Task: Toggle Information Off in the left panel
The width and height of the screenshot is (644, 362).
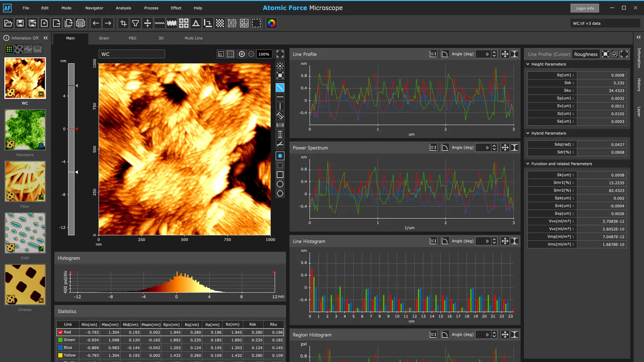Action: point(21,38)
